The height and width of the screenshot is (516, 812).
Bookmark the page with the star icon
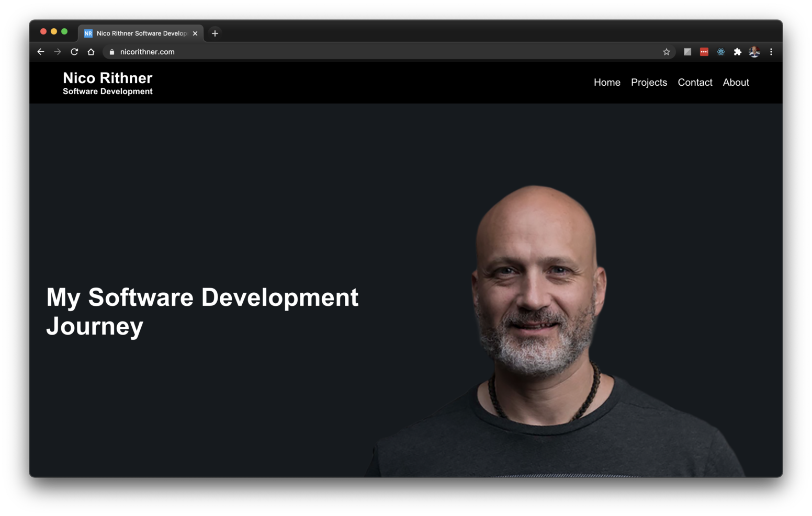pyautogui.click(x=667, y=51)
